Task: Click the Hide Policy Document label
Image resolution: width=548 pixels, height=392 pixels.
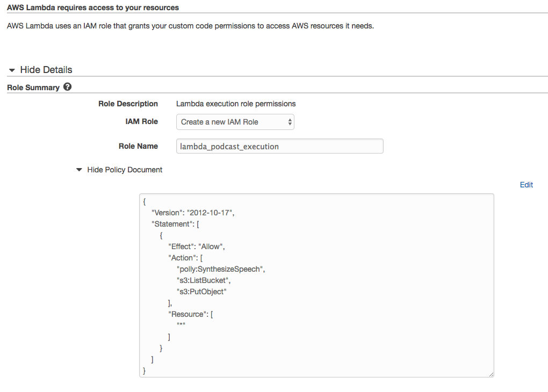Action: tap(125, 169)
